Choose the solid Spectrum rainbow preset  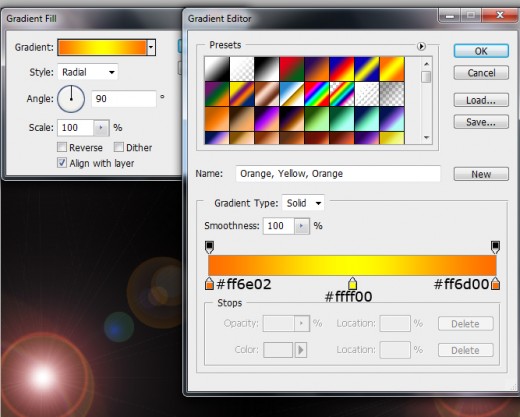pos(317,94)
